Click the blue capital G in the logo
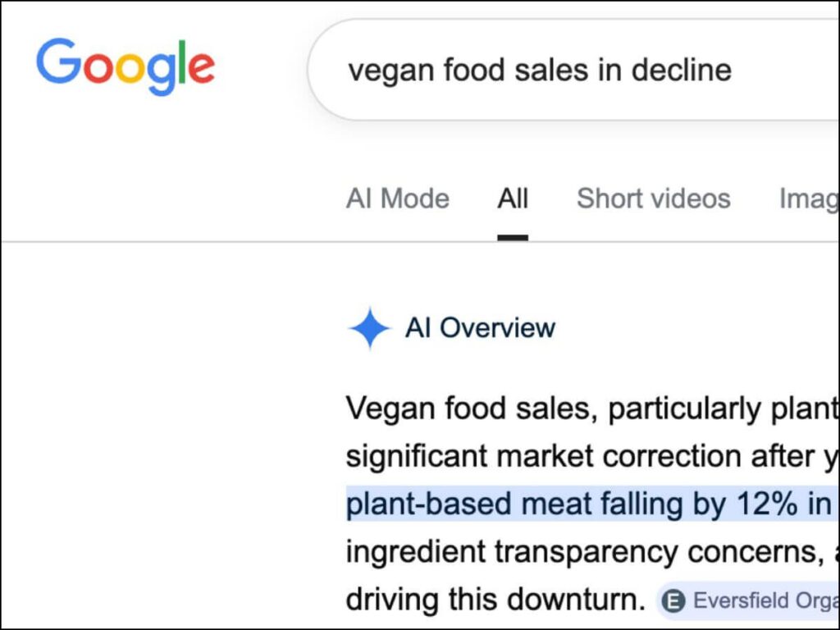 click(59, 62)
